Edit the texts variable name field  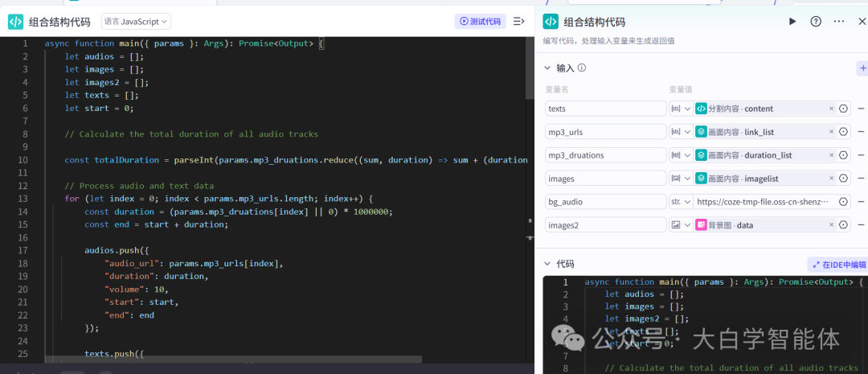click(606, 109)
